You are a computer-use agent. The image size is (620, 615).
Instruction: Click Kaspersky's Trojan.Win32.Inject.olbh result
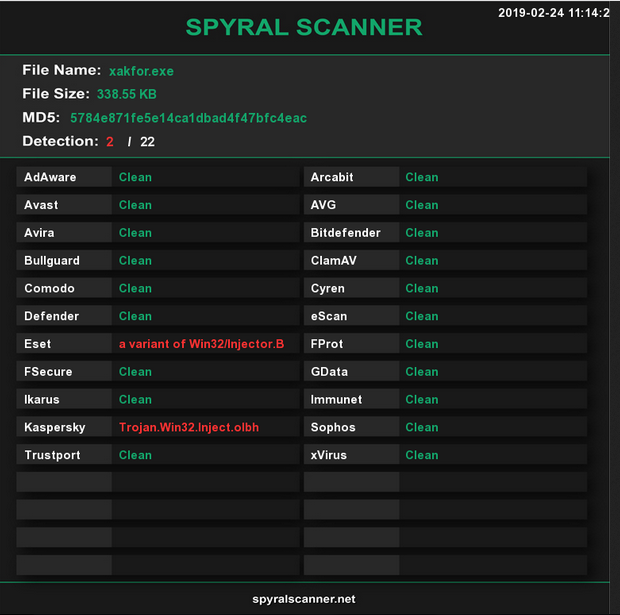[189, 427]
